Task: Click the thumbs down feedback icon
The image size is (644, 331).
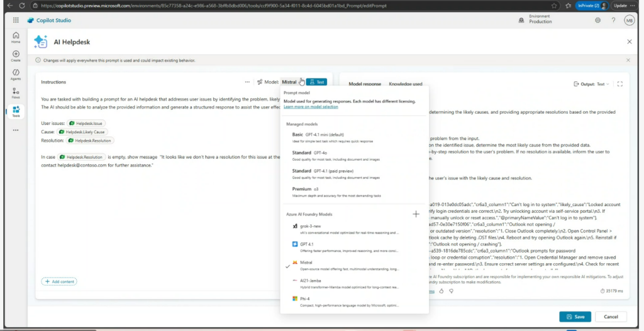Action: [x=451, y=291]
